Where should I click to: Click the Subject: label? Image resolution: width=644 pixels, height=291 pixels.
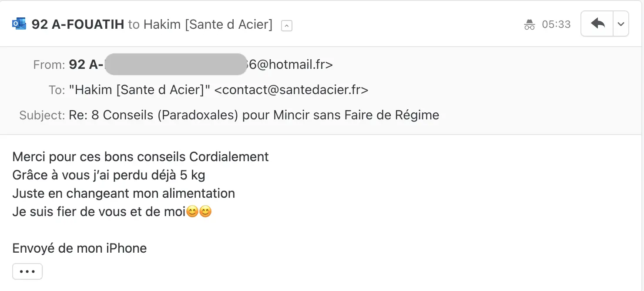click(x=42, y=115)
